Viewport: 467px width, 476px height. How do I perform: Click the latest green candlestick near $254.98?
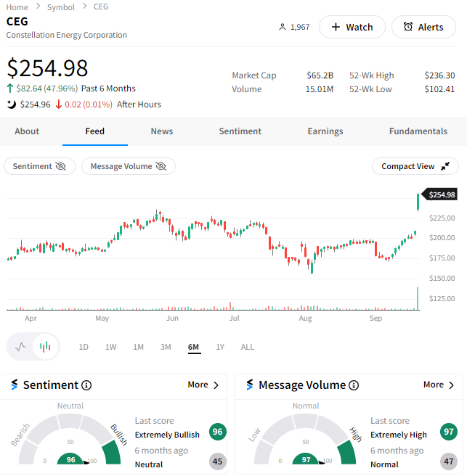click(418, 202)
